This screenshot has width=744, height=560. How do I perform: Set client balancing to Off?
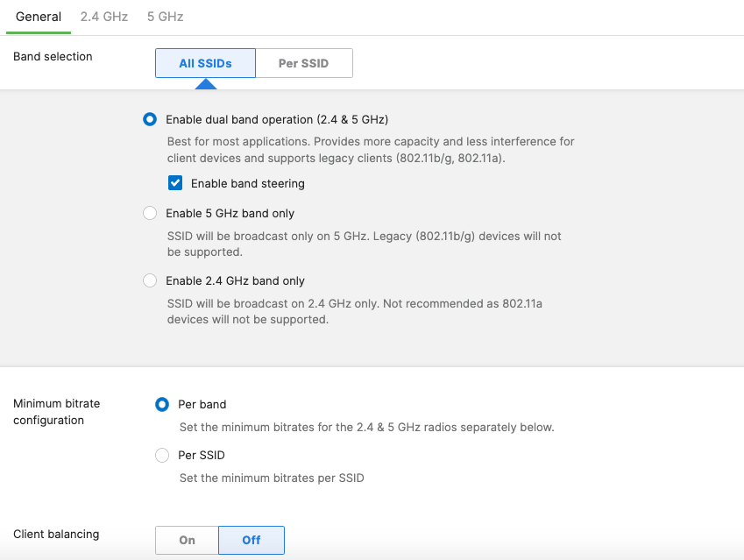pos(252,540)
